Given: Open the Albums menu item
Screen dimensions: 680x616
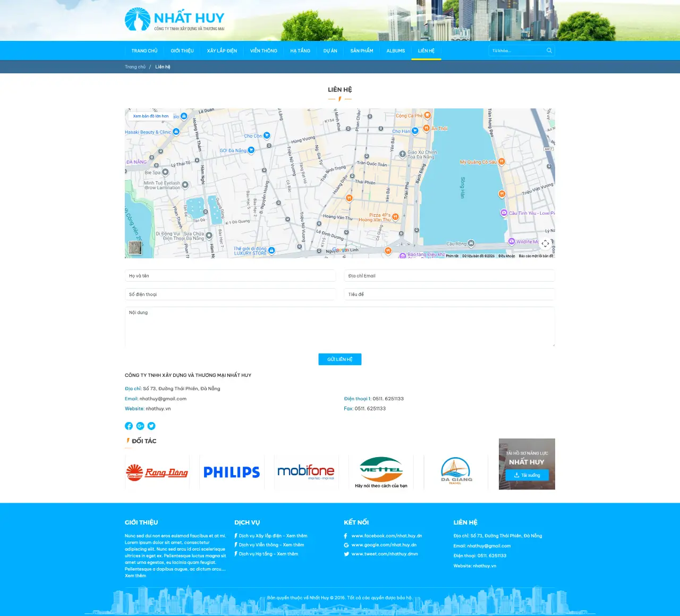Looking at the screenshot, I should point(396,51).
